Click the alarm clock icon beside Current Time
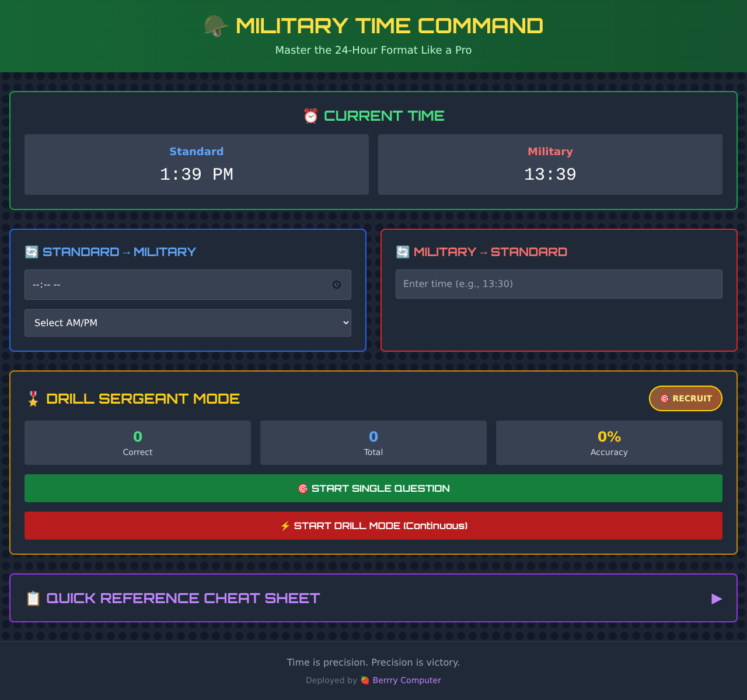This screenshot has height=700, width=747. click(310, 116)
